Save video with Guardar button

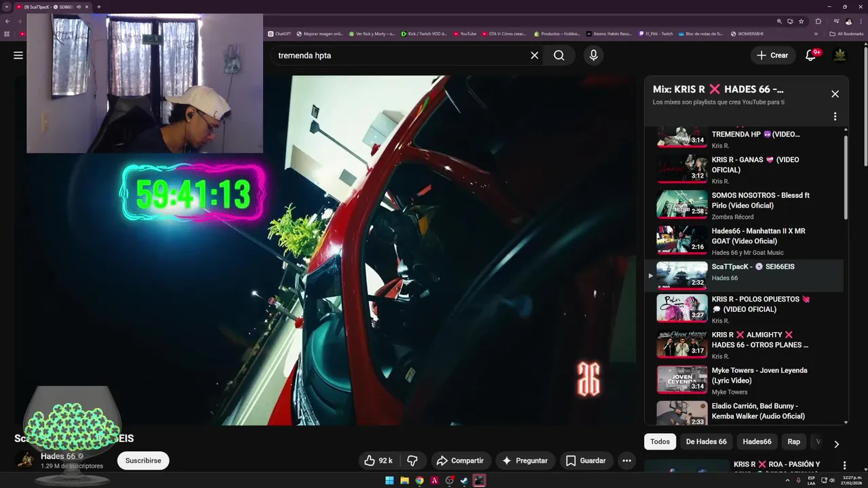tap(586, 461)
